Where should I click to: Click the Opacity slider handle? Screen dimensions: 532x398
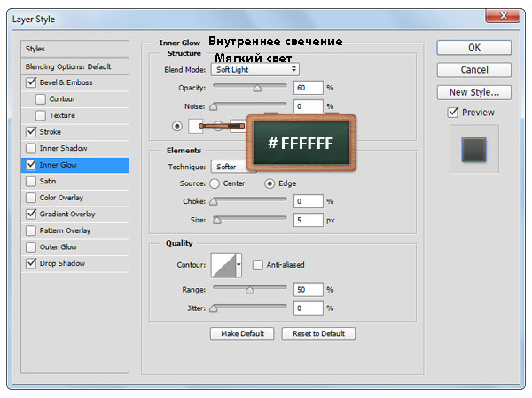tap(257, 89)
